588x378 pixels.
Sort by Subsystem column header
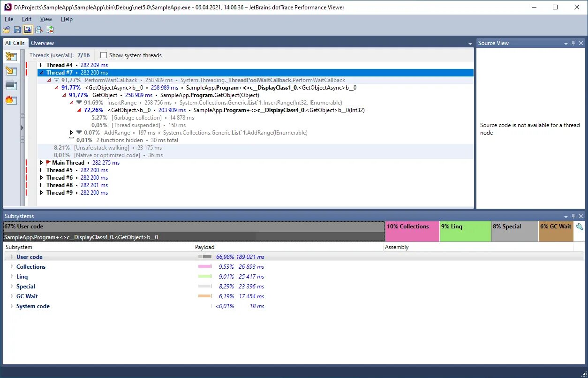coord(98,247)
